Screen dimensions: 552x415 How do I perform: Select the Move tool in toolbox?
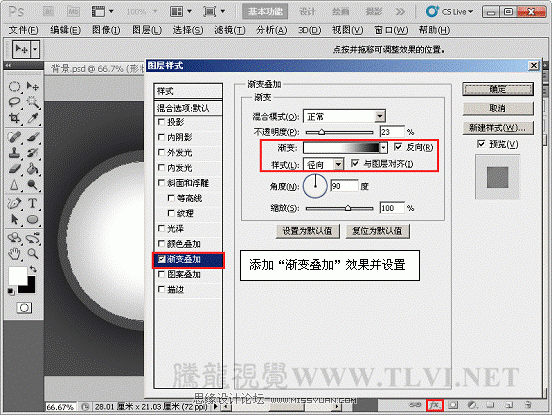click(x=33, y=87)
